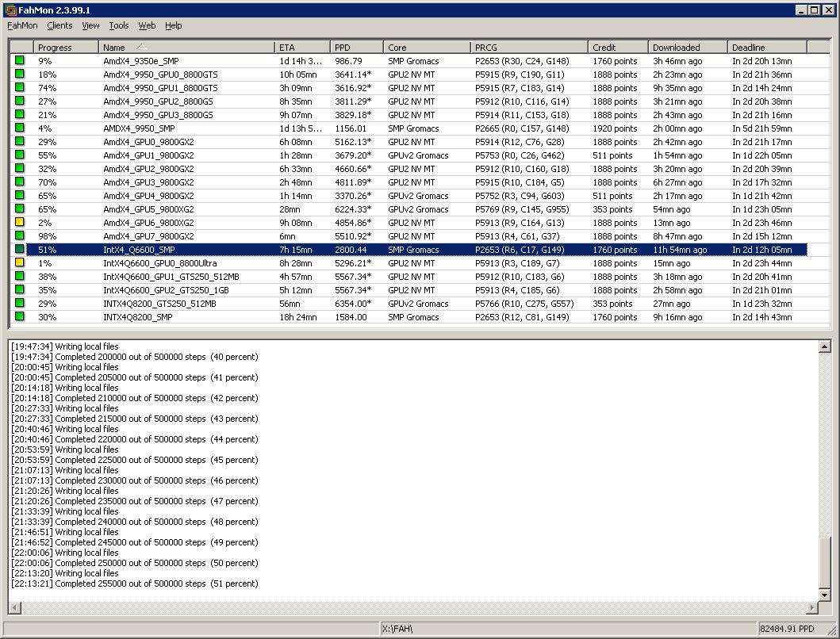Click status icon of AmdX4_GPU0_9800GX2 row
The image size is (840, 639).
coord(20,141)
